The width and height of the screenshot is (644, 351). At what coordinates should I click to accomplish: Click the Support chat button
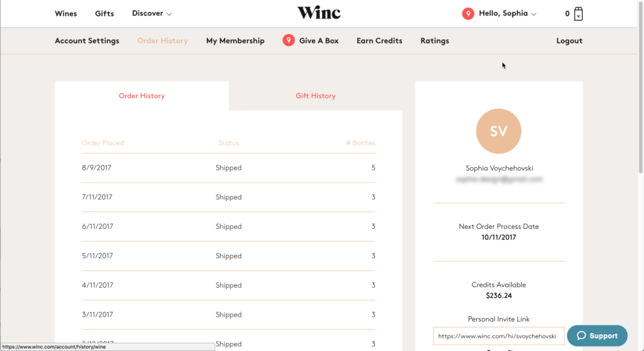(x=597, y=336)
